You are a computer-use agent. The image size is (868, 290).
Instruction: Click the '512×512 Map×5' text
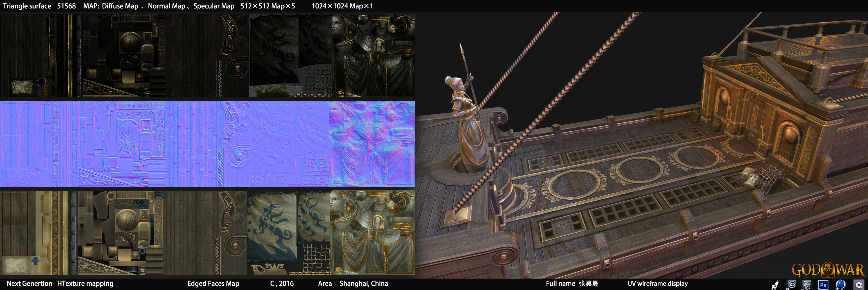(268, 6)
